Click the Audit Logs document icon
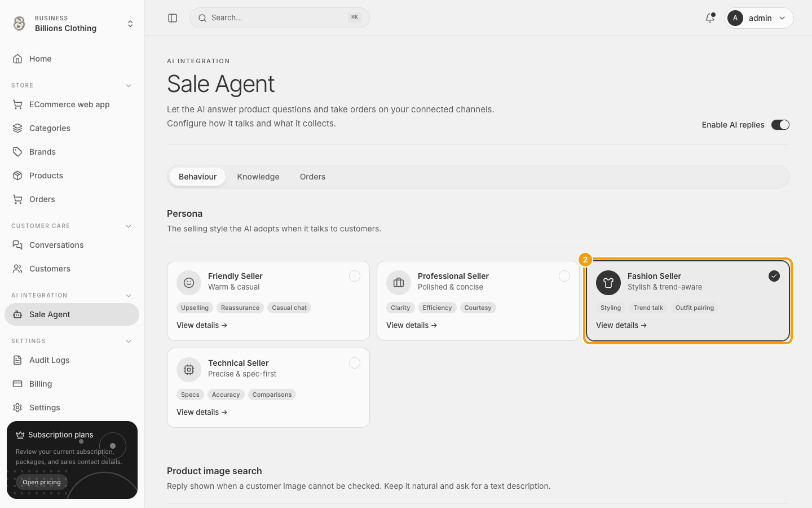Screen dimensions: 812x508 coord(17,360)
